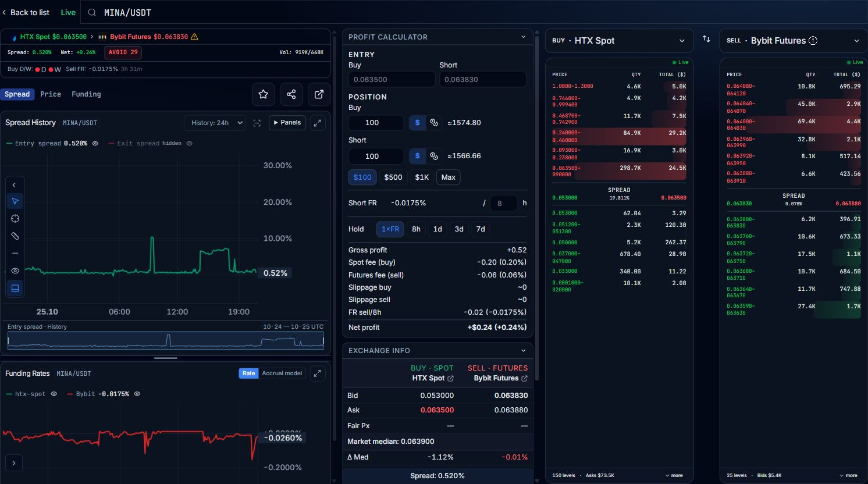
Task: Open the HTX Spot buy exchange dropdown
Action: [619, 41]
